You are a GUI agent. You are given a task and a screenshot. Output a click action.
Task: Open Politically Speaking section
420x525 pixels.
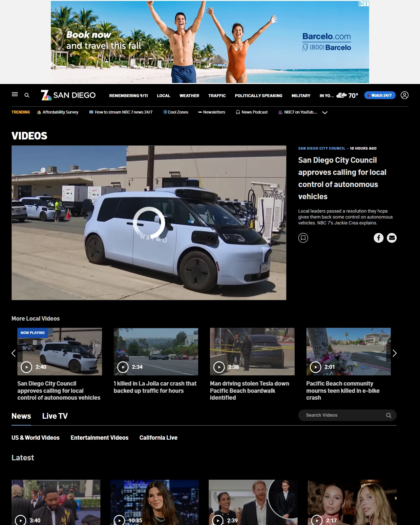click(x=259, y=96)
